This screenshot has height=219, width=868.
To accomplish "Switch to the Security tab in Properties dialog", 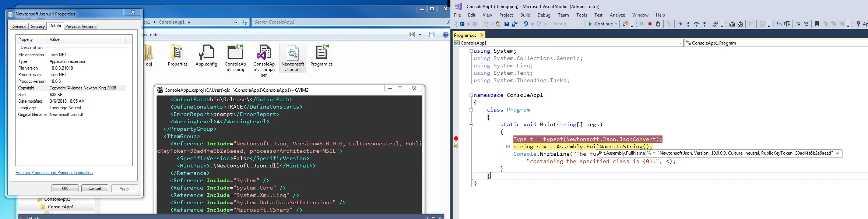I will 38,27.
